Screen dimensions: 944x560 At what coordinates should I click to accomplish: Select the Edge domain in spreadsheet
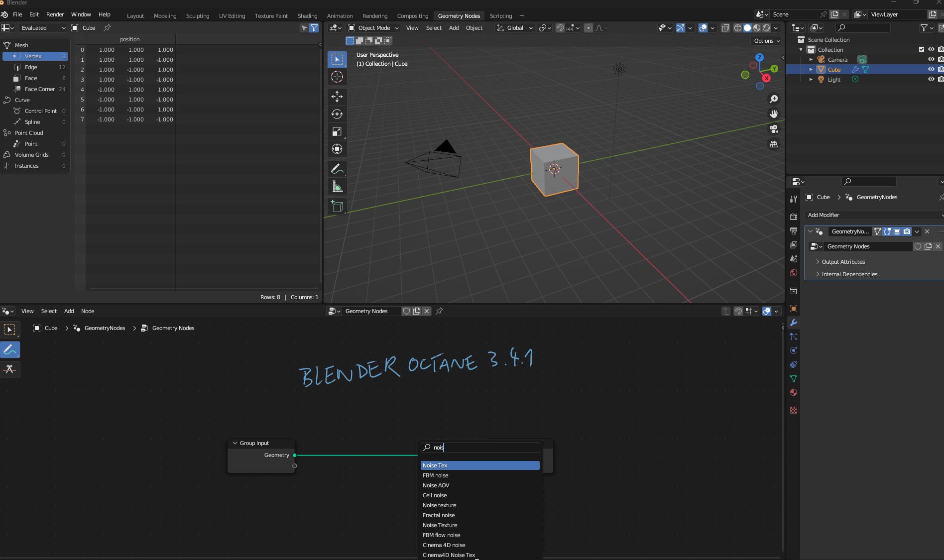coord(35,67)
